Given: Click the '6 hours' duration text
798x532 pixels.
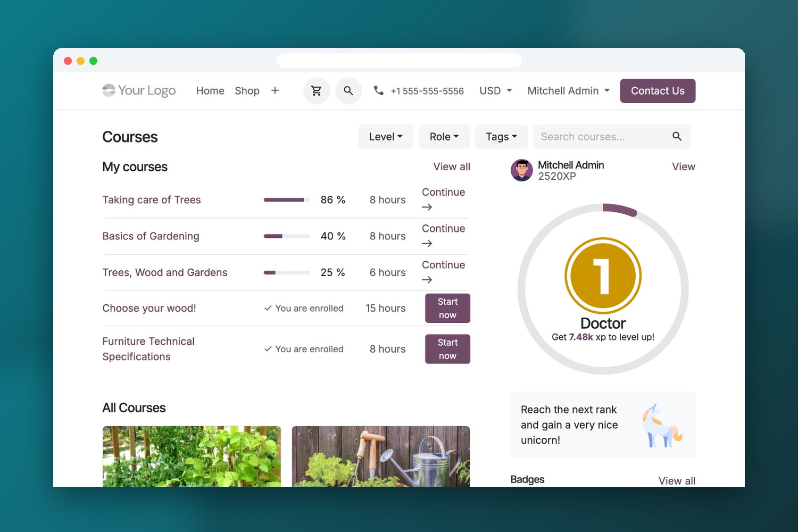Looking at the screenshot, I should 388,272.
